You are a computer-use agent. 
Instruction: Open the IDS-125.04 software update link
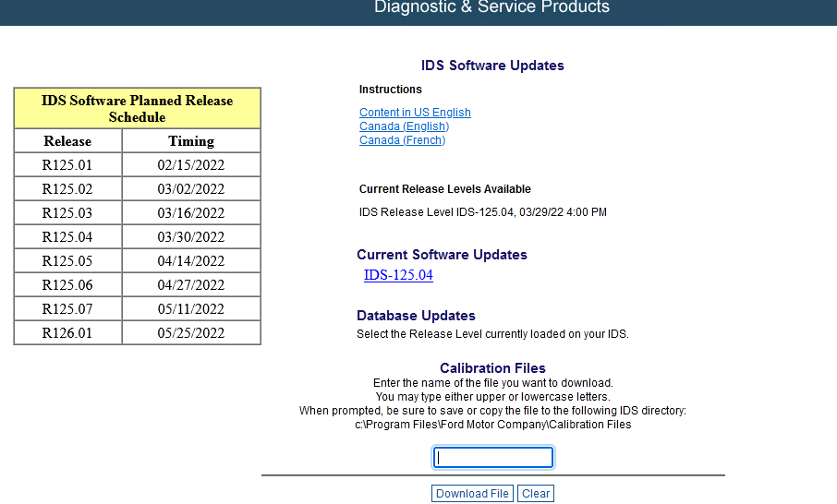pos(398,275)
